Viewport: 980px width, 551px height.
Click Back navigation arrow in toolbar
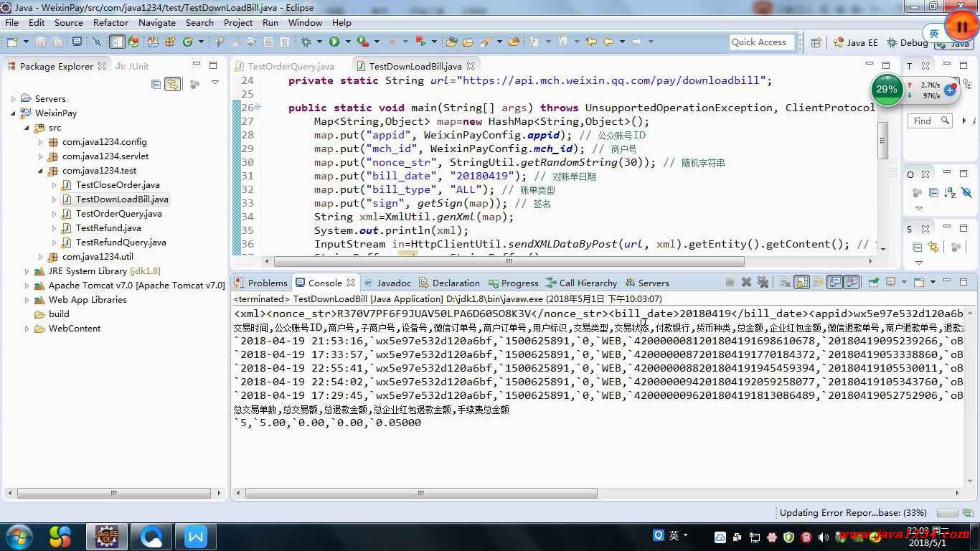tap(608, 42)
